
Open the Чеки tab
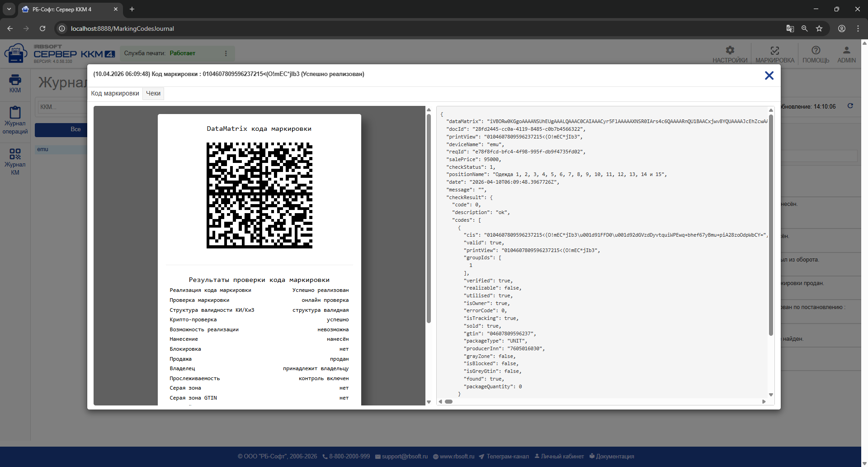click(153, 93)
